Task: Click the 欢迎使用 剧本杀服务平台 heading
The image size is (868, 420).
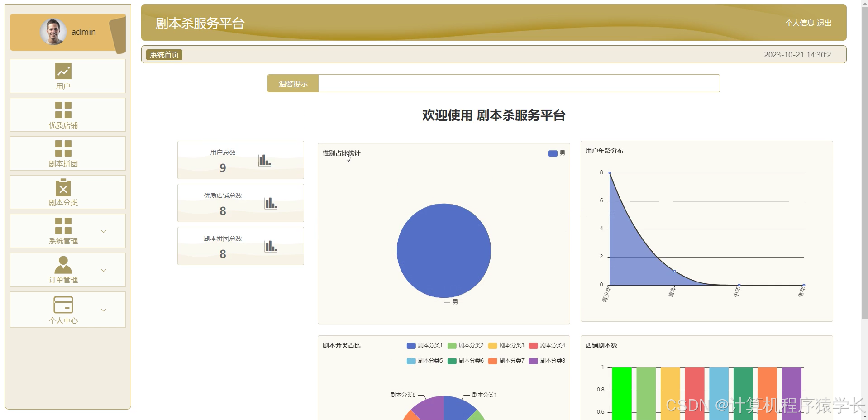Action: (494, 115)
